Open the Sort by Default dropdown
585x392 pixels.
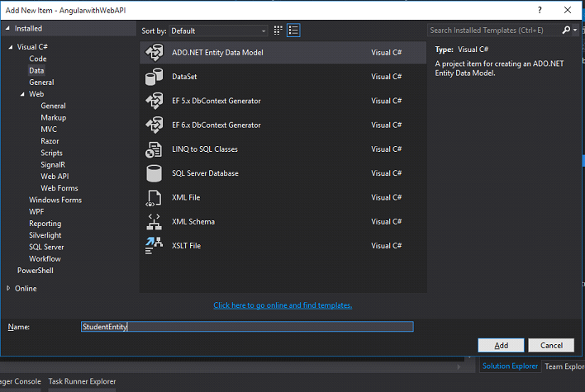pyautogui.click(x=218, y=31)
